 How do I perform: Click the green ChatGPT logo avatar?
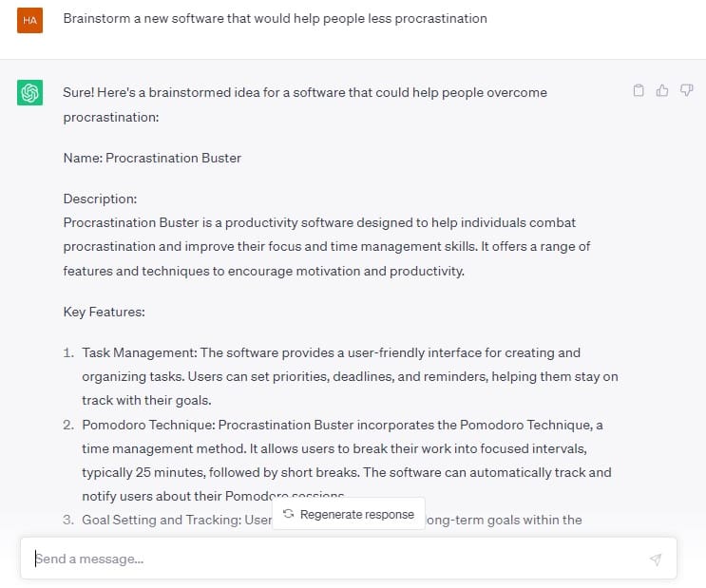click(x=30, y=92)
